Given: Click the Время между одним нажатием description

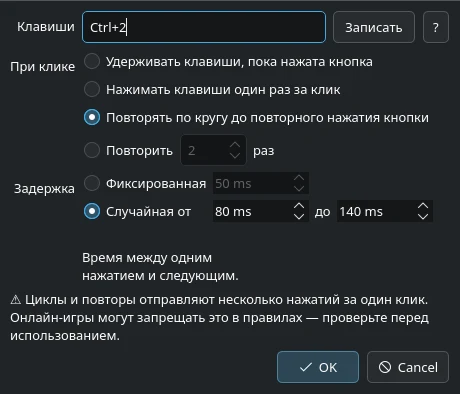Looking at the screenshot, I should click(x=160, y=267).
